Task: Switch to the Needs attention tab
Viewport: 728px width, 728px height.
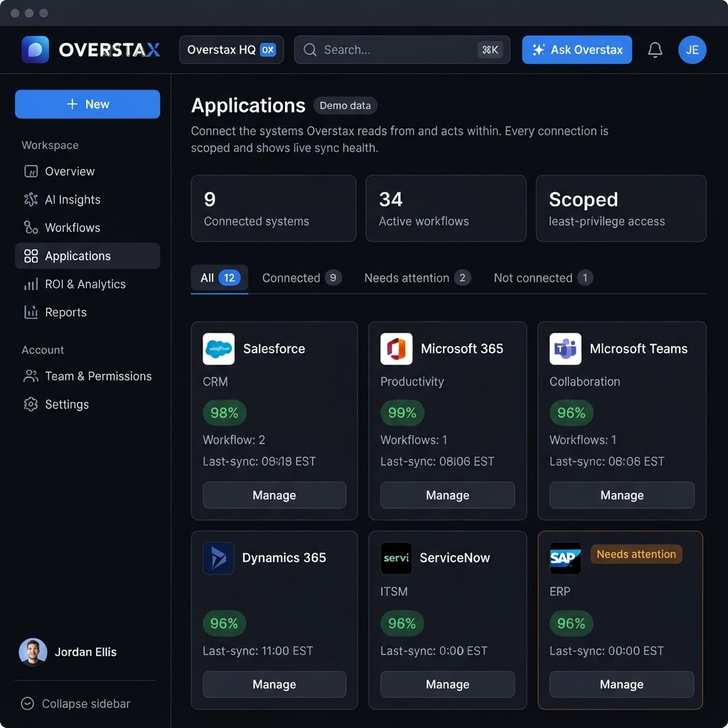Action: 417,278
